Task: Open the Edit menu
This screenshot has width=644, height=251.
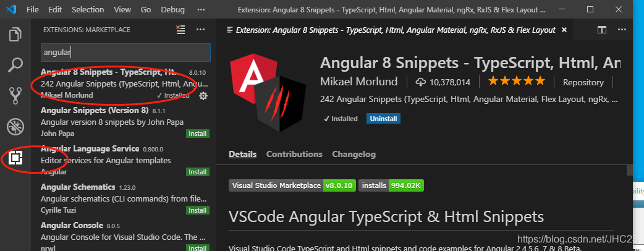Action: pyautogui.click(x=54, y=9)
